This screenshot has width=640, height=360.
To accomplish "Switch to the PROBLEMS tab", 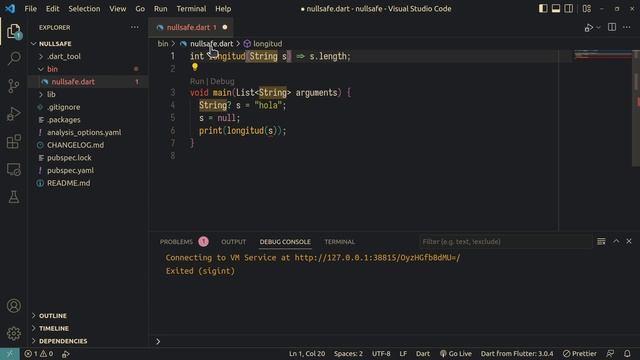I will point(176,242).
